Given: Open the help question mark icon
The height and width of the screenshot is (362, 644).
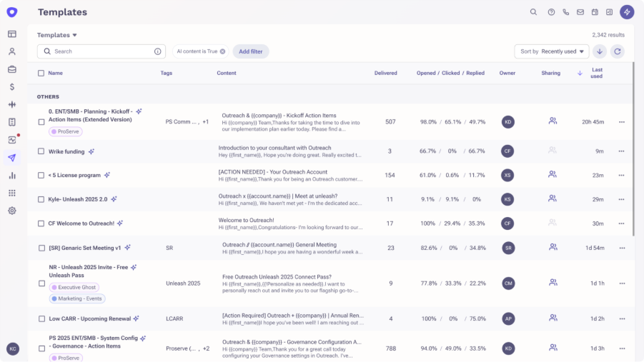Looking at the screenshot, I should tap(551, 12).
